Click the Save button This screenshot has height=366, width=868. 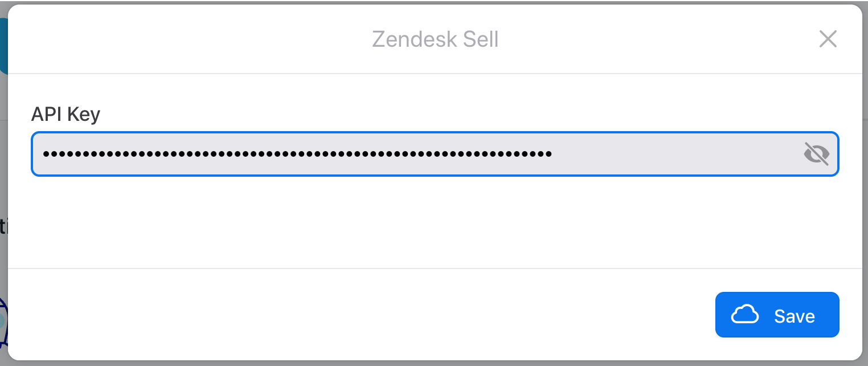point(777,315)
